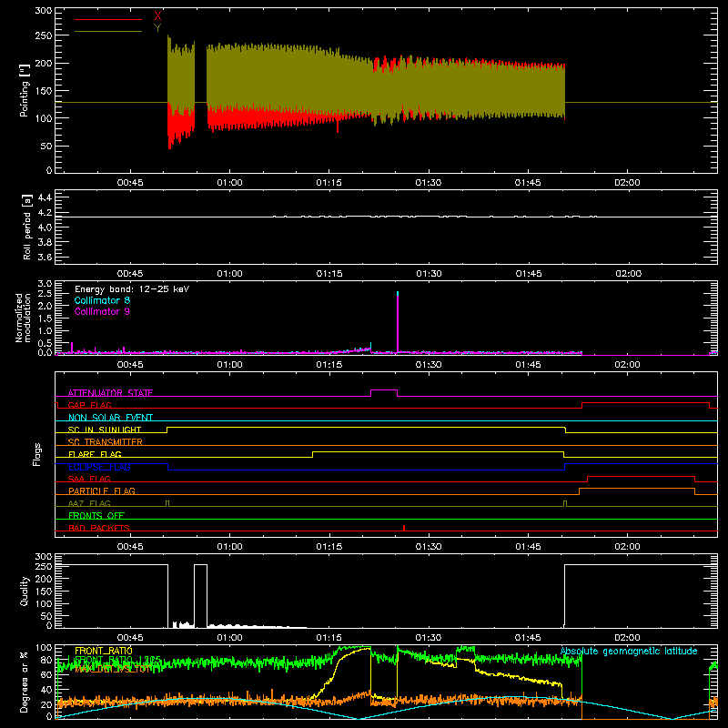Click the 300 value on Quality axis
The image size is (728, 728).
[44, 557]
